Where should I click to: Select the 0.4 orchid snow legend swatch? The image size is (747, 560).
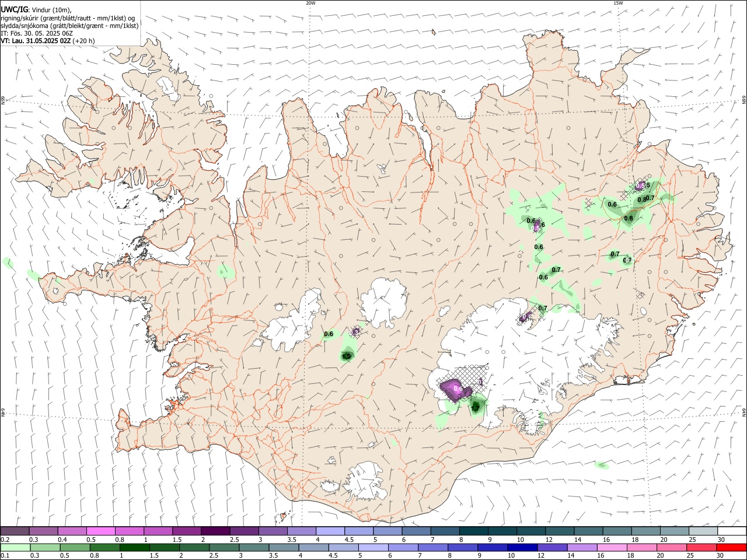pyautogui.click(x=72, y=531)
